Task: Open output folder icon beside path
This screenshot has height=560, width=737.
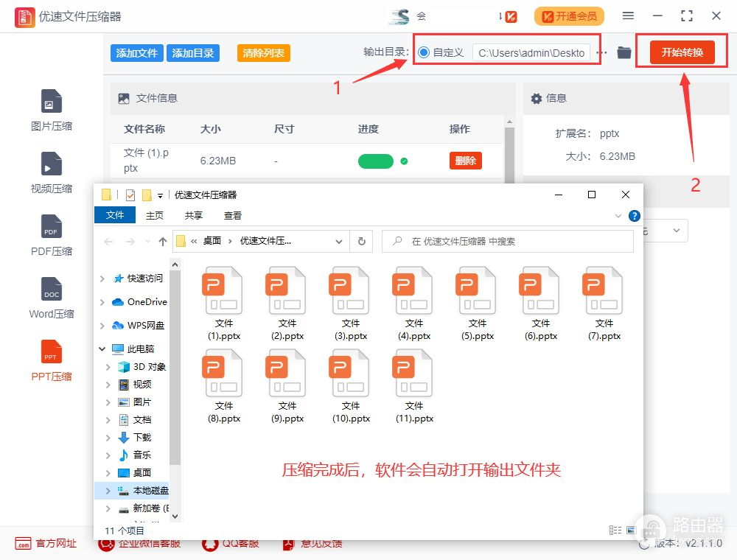Action: coord(624,52)
